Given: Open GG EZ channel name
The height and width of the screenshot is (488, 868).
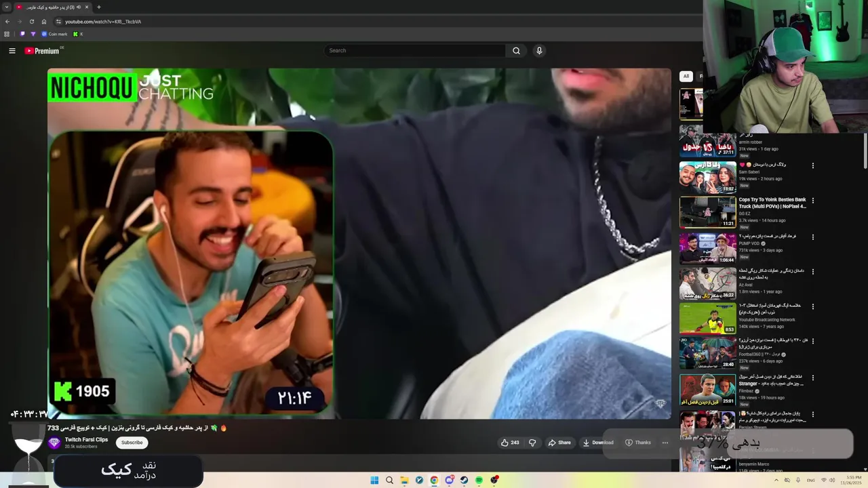Looking at the screenshot, I should coord(745,213).
